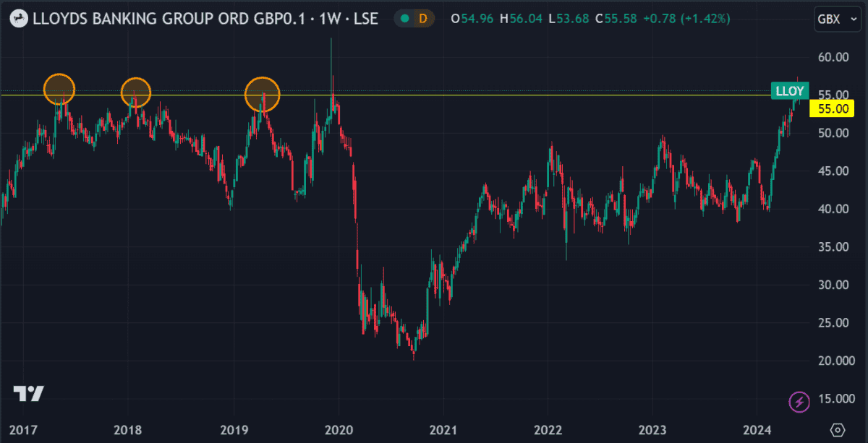Click the Lloyds horse logo icon
Viewport: 868px width, 443px height.
[20, 19]
